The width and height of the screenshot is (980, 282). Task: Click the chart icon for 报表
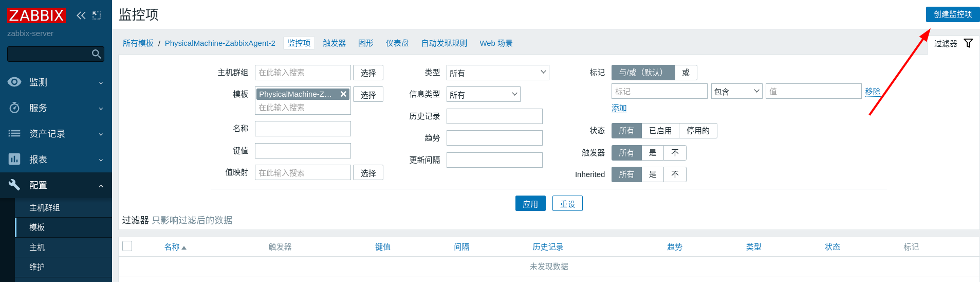click(14, 159)
